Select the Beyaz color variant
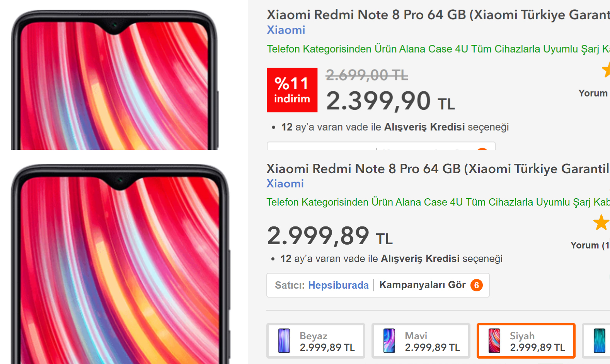 click(316, 341)
